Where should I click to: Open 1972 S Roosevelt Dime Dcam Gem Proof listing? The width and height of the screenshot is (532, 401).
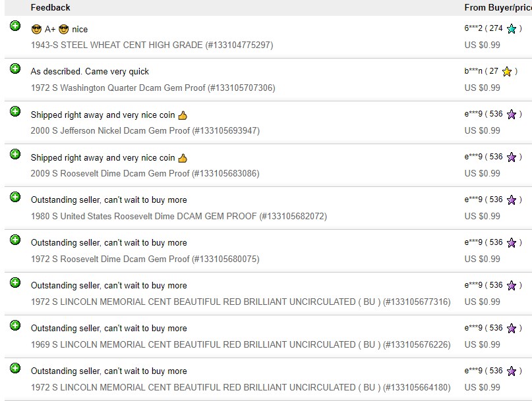coord(145,259)
